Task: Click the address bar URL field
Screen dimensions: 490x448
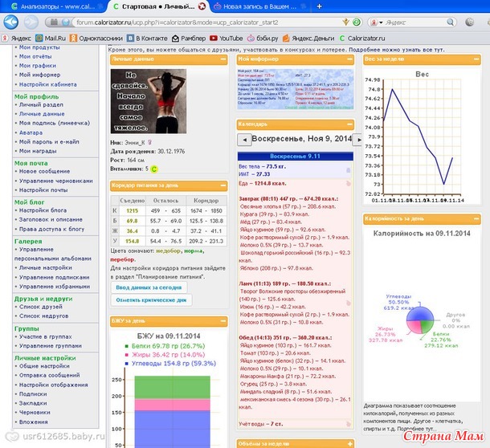Action: (x=206, y=22)
